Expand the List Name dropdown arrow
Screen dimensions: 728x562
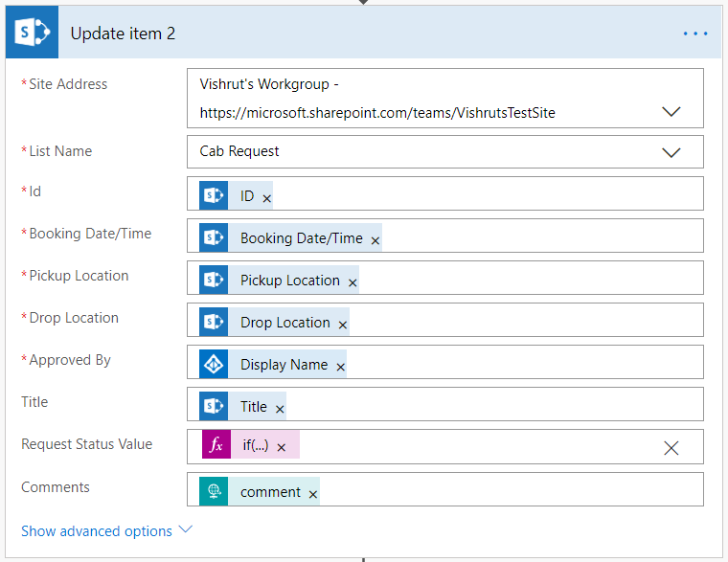(x=671, y=152)
